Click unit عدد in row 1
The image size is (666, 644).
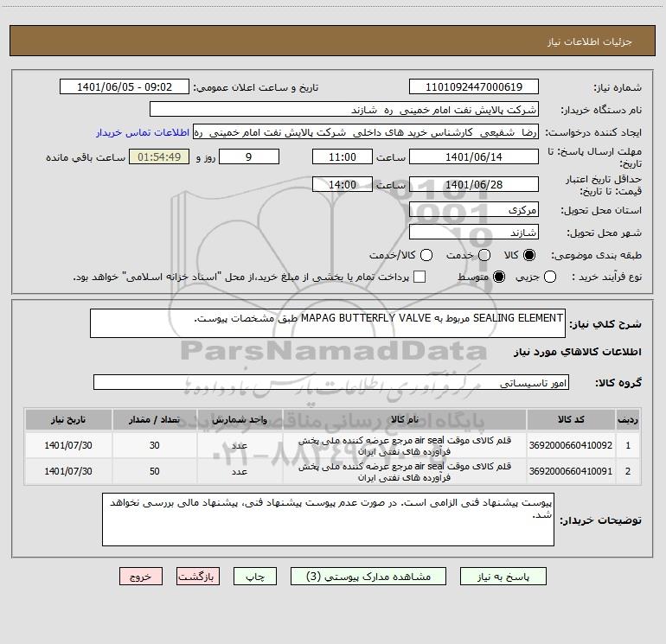click(x=240, y=446)
